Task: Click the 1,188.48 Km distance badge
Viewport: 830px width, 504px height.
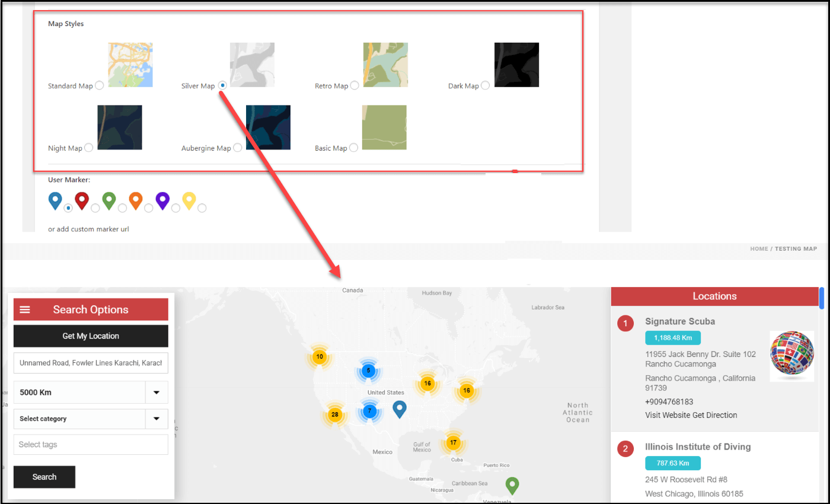Action: point(673,338)
